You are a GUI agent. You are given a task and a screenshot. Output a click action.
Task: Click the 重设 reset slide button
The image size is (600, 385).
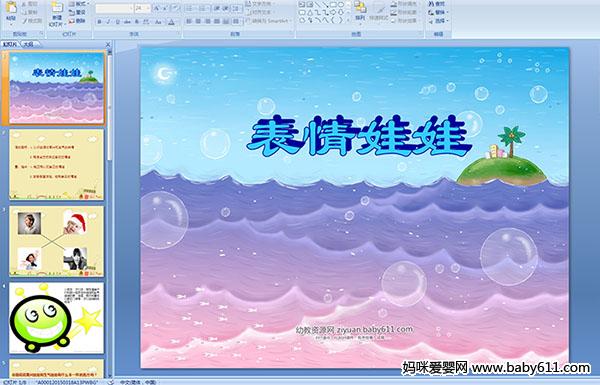pos(78,12)
